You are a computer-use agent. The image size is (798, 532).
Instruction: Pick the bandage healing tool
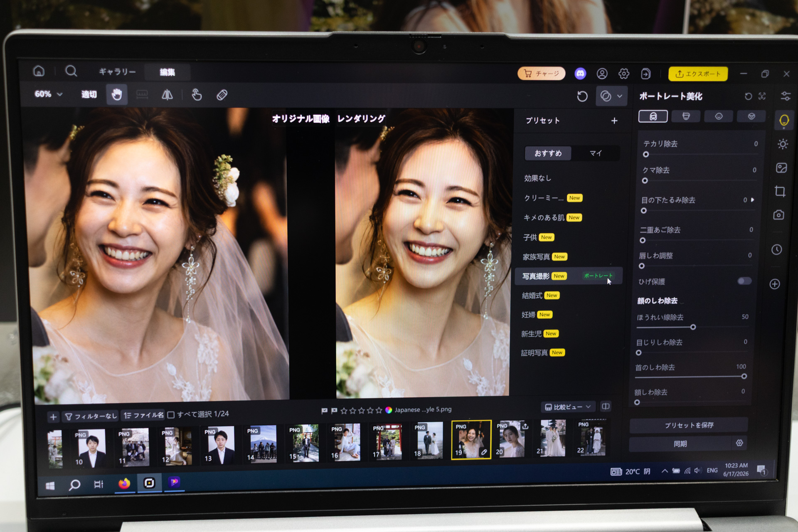(222, 95)
